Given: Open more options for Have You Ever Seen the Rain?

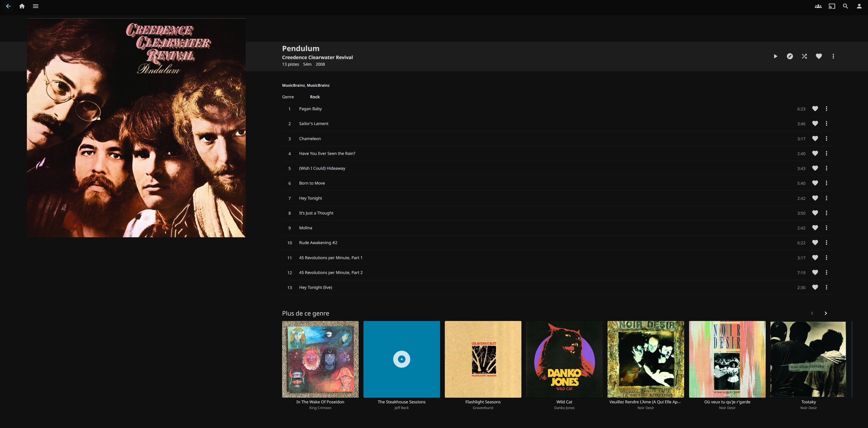Looking at the screenshot, I should 827,154.
